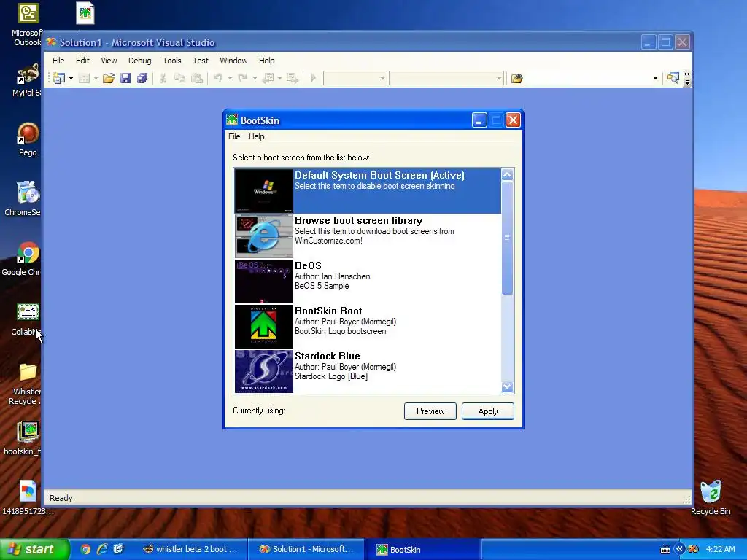Open Visual Studio Edit menu

(x=82, y=61)
